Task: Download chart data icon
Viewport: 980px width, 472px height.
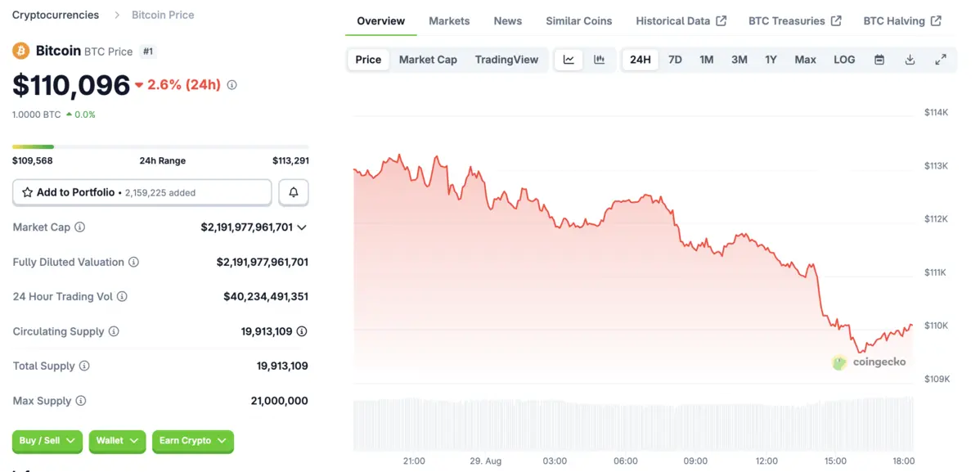Action: tap(910, 60)
